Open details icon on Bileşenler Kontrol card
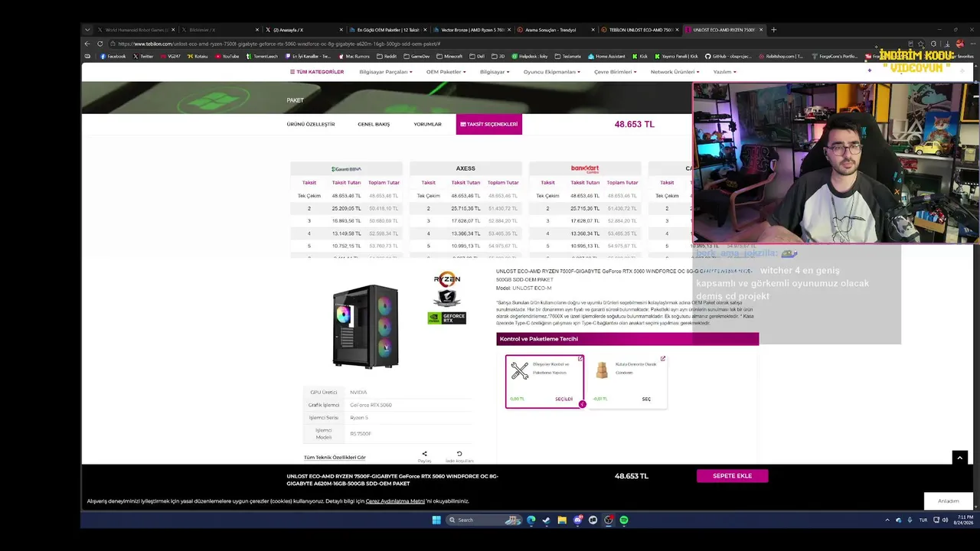 pos(580,358)
